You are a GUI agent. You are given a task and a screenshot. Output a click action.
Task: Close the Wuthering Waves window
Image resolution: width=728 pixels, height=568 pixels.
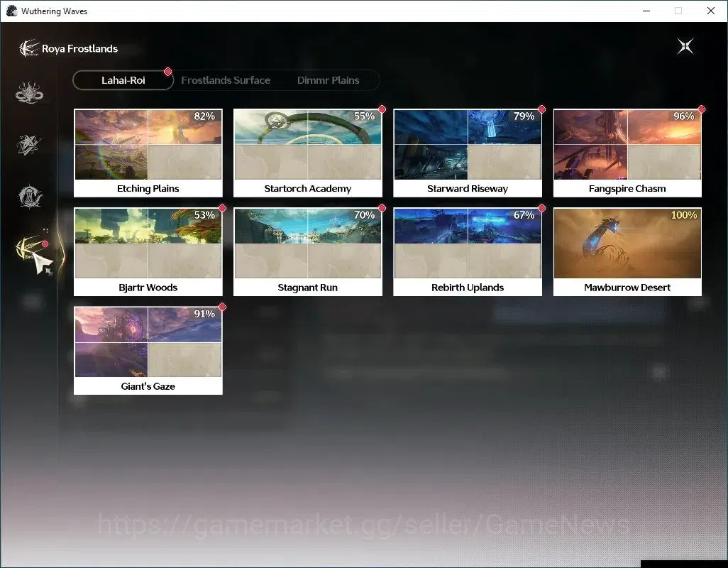(x=711, y=11)
